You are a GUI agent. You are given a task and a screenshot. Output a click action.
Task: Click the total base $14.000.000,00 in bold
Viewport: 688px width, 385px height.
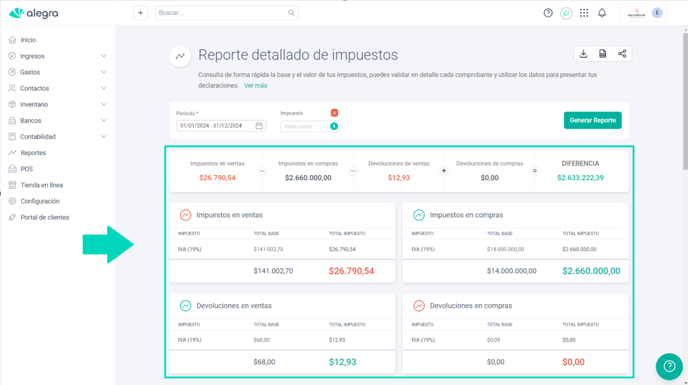click(x=511, y=271)
